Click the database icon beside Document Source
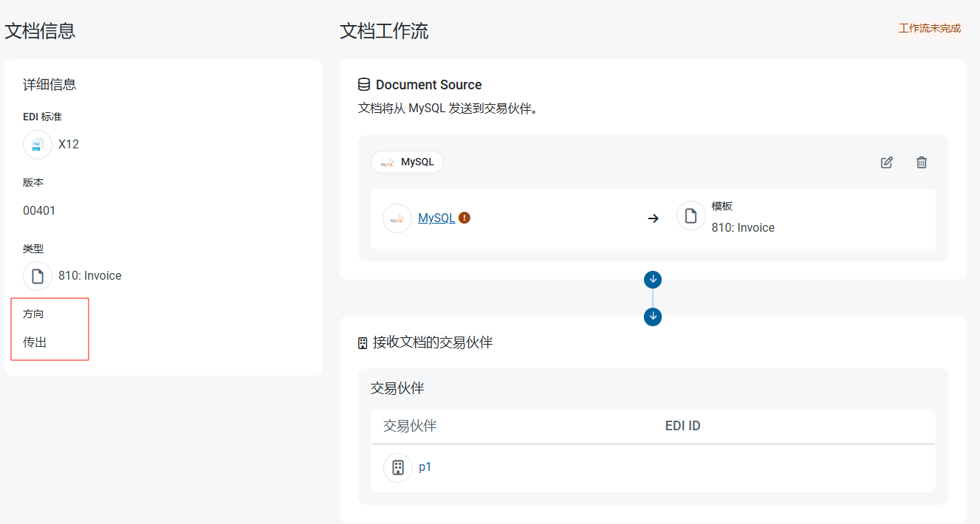980x524 pixels. (364, 85)
